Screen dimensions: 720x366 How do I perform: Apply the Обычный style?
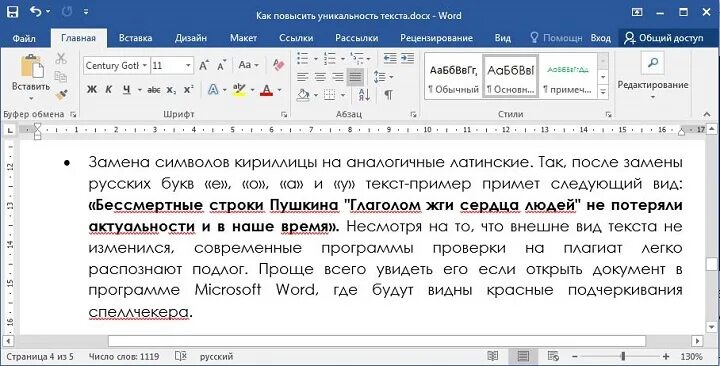click(454, 76)
